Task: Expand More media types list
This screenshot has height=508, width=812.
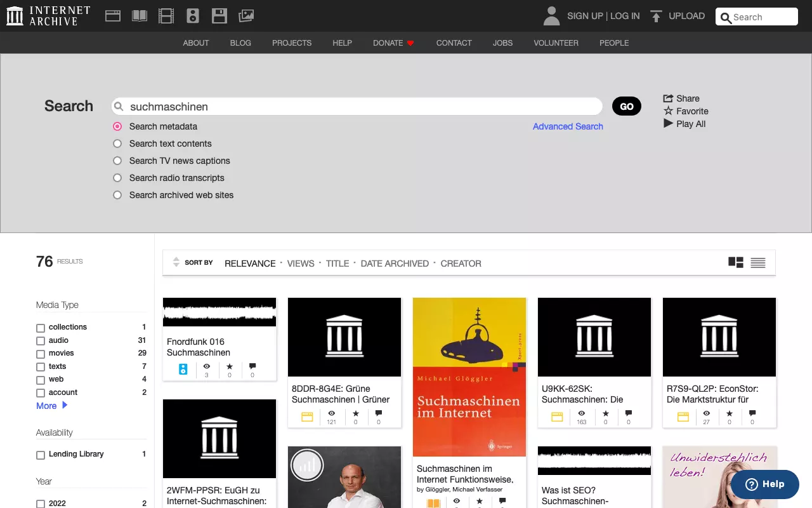Action: point(52,406)
